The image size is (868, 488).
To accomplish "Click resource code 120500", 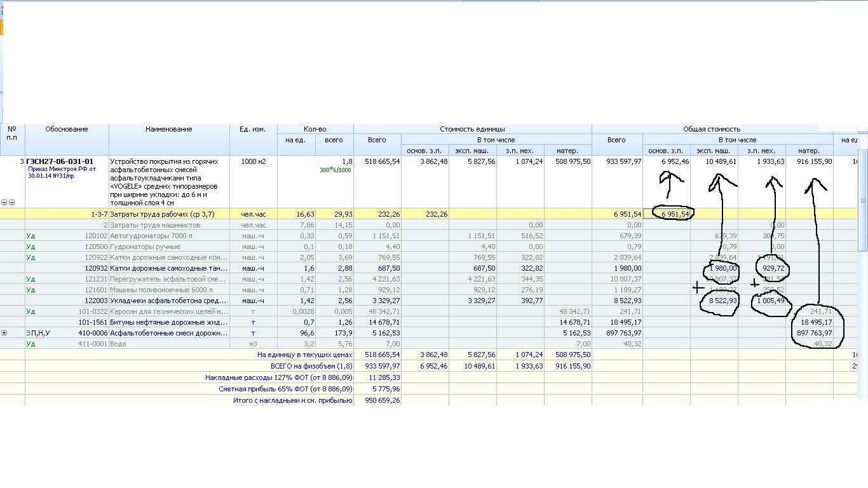I will pos(97,247).
